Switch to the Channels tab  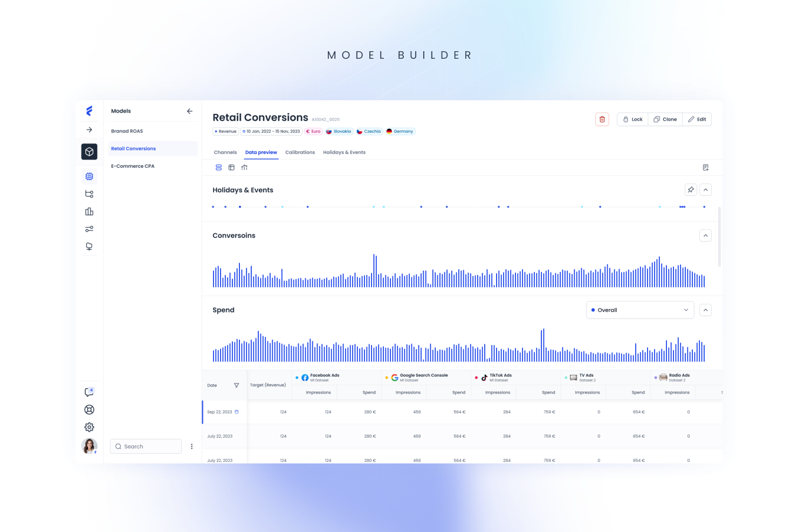225,153
